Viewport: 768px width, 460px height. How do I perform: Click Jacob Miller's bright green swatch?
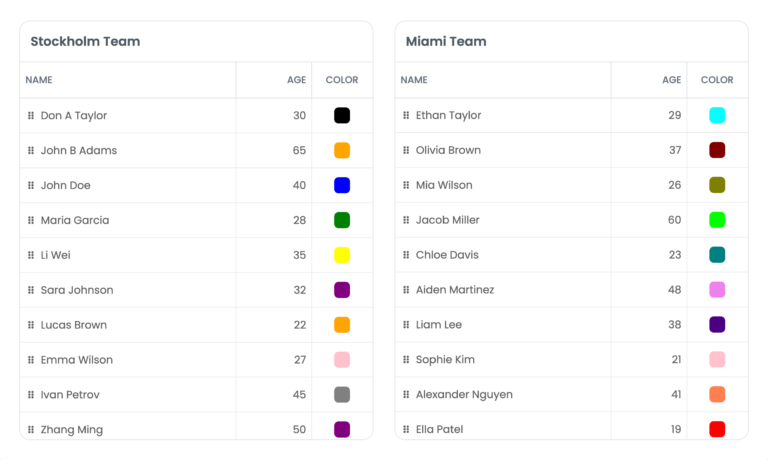tap(717, 220)
